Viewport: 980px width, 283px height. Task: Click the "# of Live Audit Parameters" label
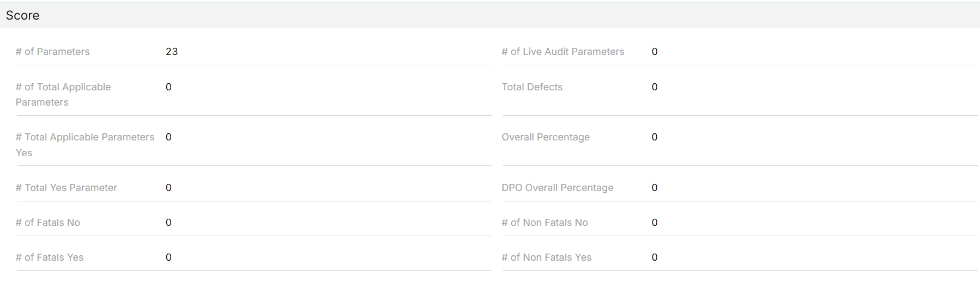click(562, 52)
